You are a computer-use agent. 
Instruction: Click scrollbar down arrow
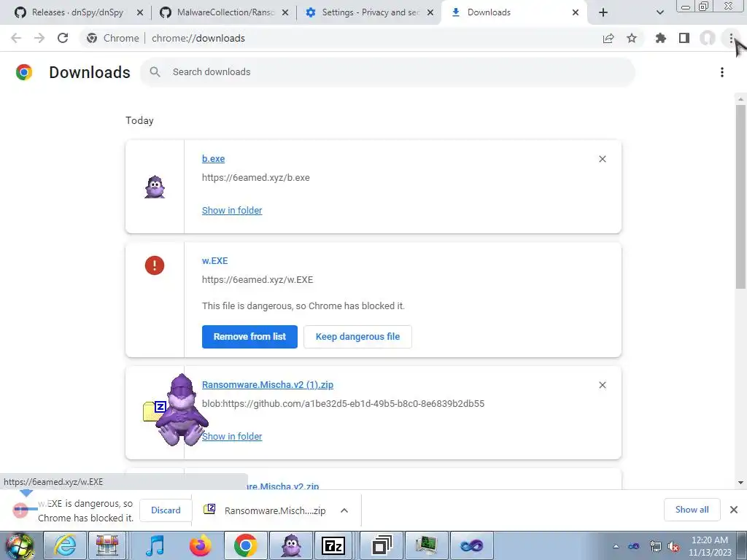click(740, 483)
